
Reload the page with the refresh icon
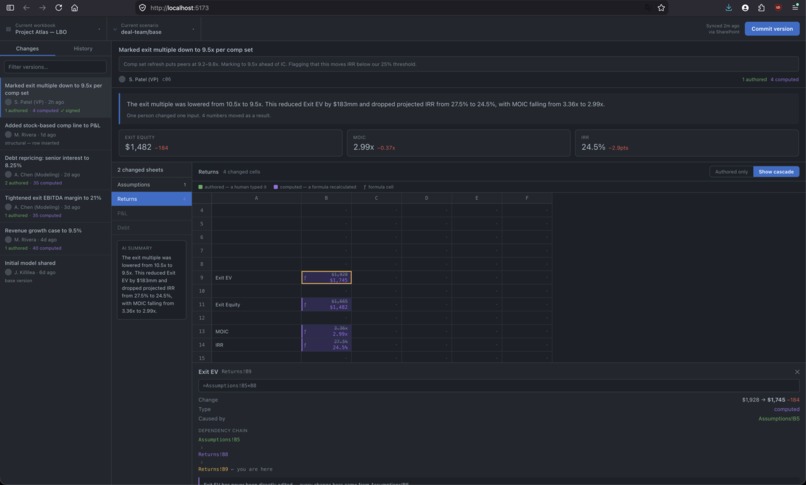(59, 8)
